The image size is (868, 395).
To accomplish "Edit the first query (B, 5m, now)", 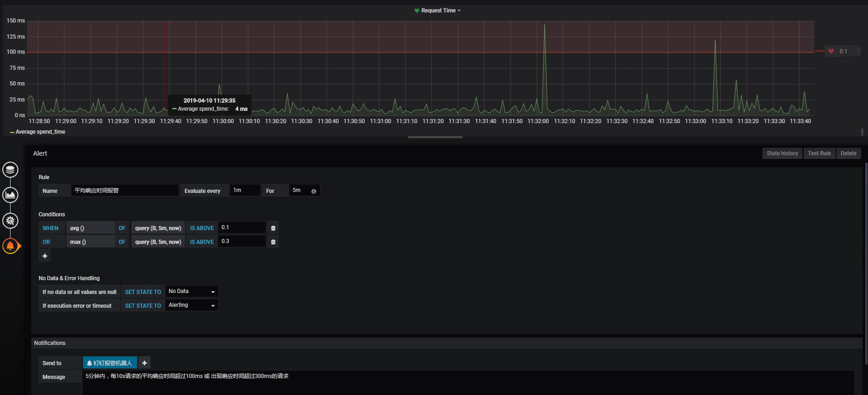I will click(158, 228).
